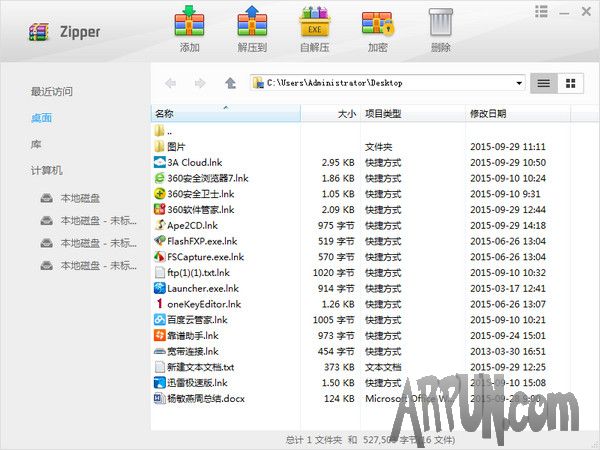Image resolution: width=600 pixels, height=450 pixels.
Task: Click the 2015-09-29 11:11 date cell
Action: [x=508, y=147]
